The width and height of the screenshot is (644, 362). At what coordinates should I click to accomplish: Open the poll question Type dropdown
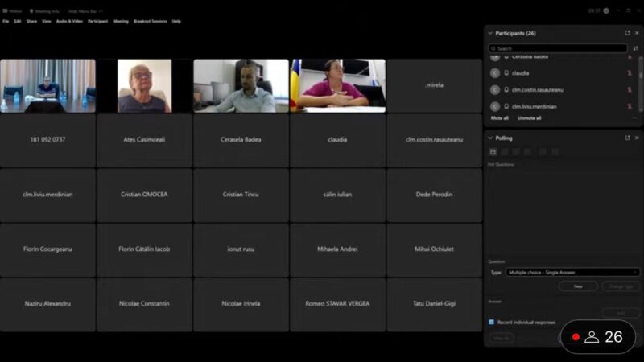tap(572, 272)
